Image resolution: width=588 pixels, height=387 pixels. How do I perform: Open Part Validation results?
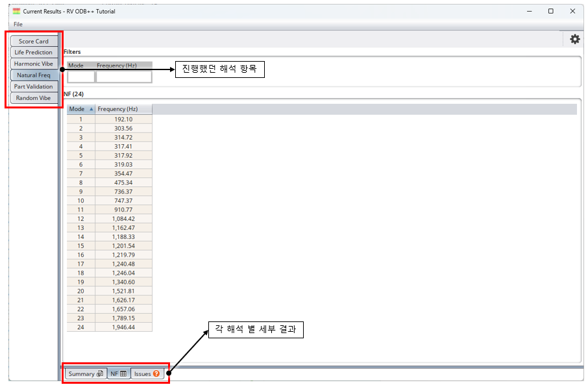(x=34, y=86)
